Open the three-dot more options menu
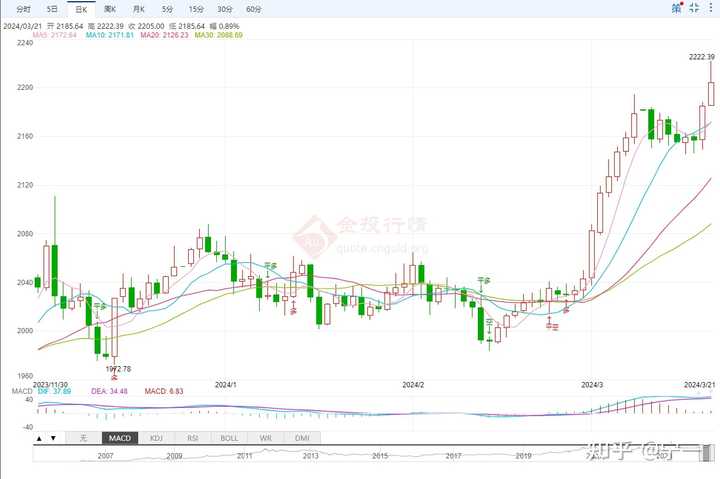 [710, 8]
